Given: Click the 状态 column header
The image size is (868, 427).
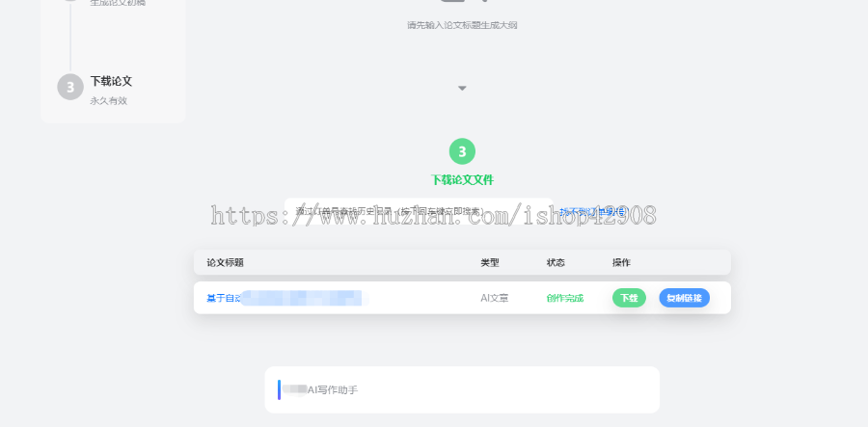Looking at the screenshot, I should tap(556, 263).
